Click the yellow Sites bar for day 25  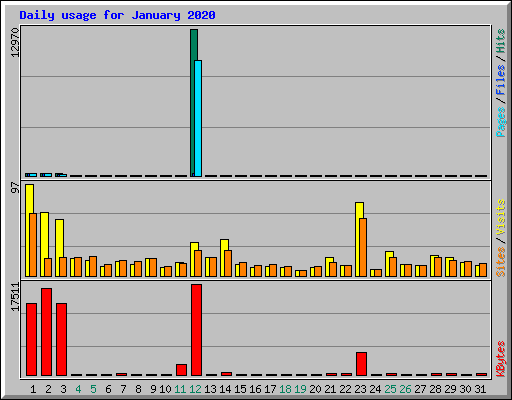point(388,264)
